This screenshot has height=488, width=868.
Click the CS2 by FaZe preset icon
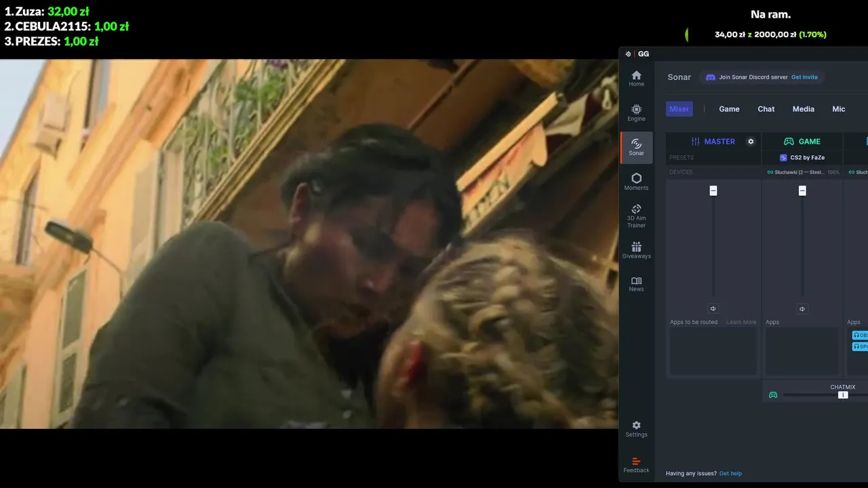(783, 158)
